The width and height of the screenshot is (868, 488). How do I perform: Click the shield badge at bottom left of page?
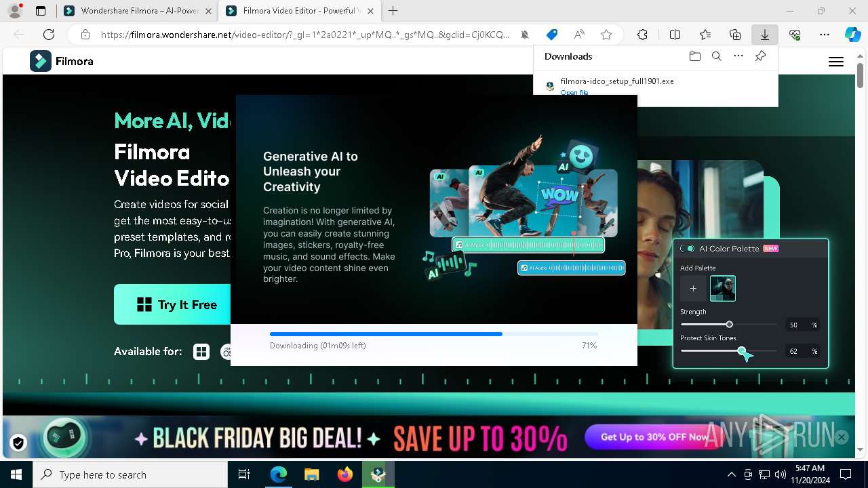click(18, 443)
